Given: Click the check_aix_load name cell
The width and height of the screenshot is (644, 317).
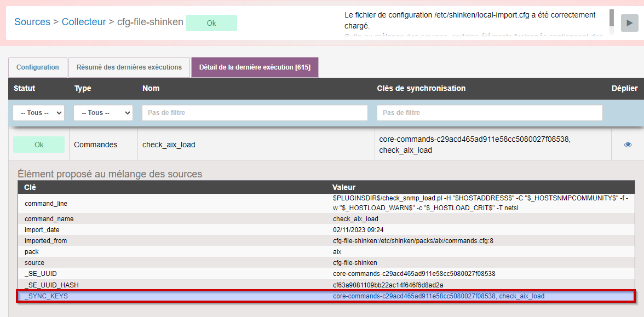Looking at the screenshot, I should (169, 145).
